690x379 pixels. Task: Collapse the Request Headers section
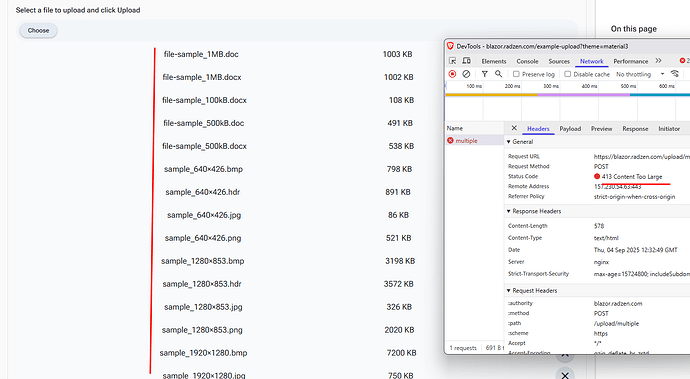click(532, 291)
